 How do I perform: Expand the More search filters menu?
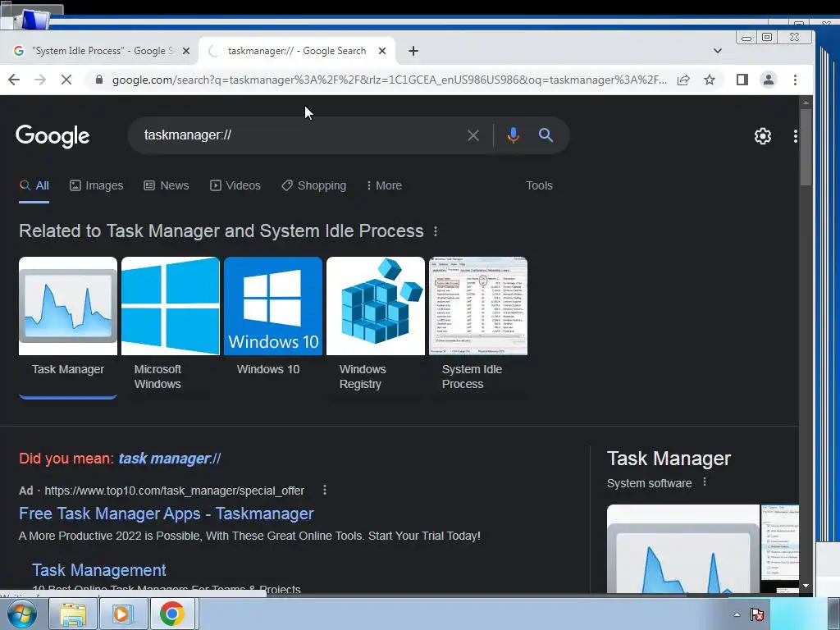384,185
